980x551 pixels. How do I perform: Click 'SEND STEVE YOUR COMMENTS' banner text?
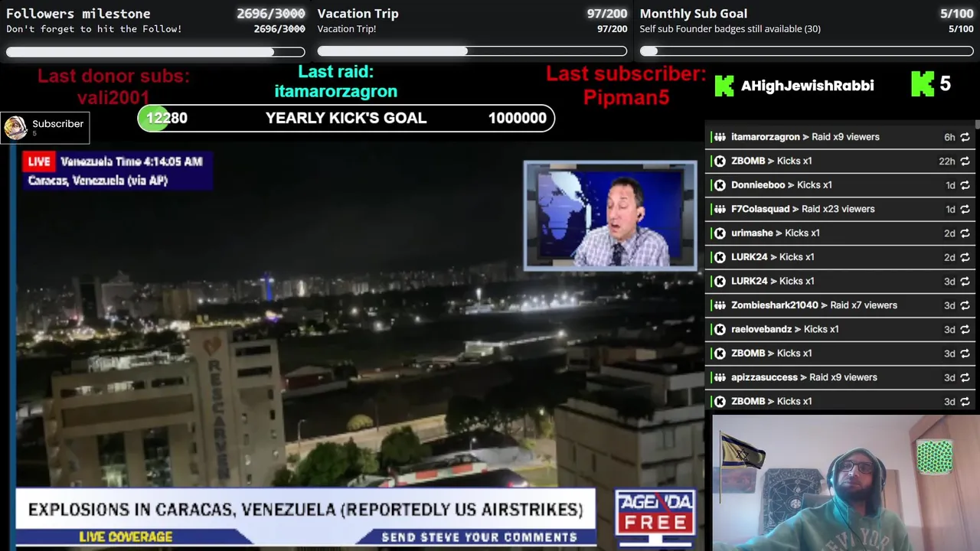[479, 537]
